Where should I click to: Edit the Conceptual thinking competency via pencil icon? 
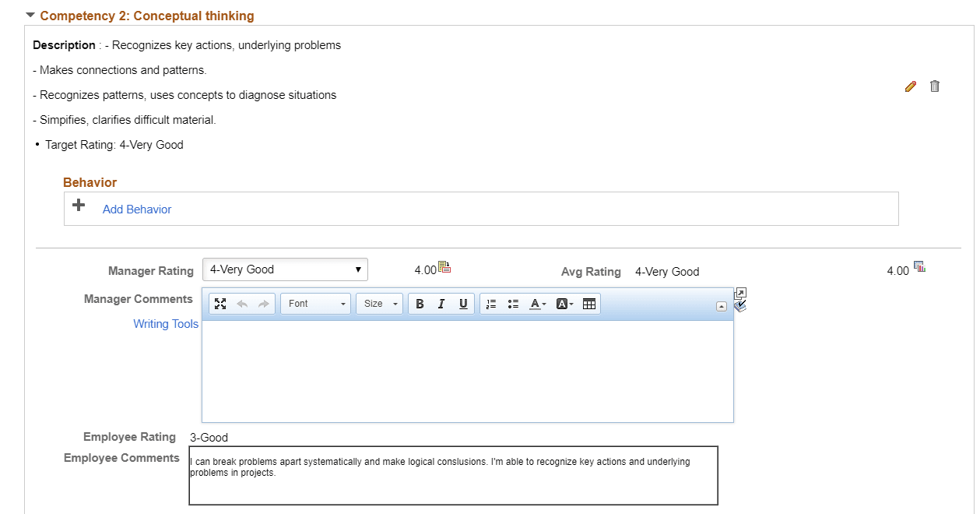pyautogui.click(x=911, y=86)
